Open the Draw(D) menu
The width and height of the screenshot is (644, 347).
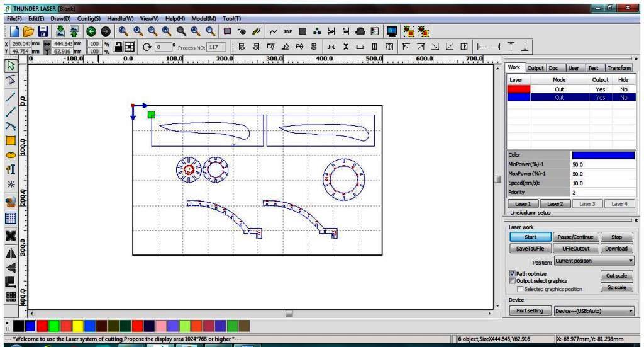click(x=60, y=18)
